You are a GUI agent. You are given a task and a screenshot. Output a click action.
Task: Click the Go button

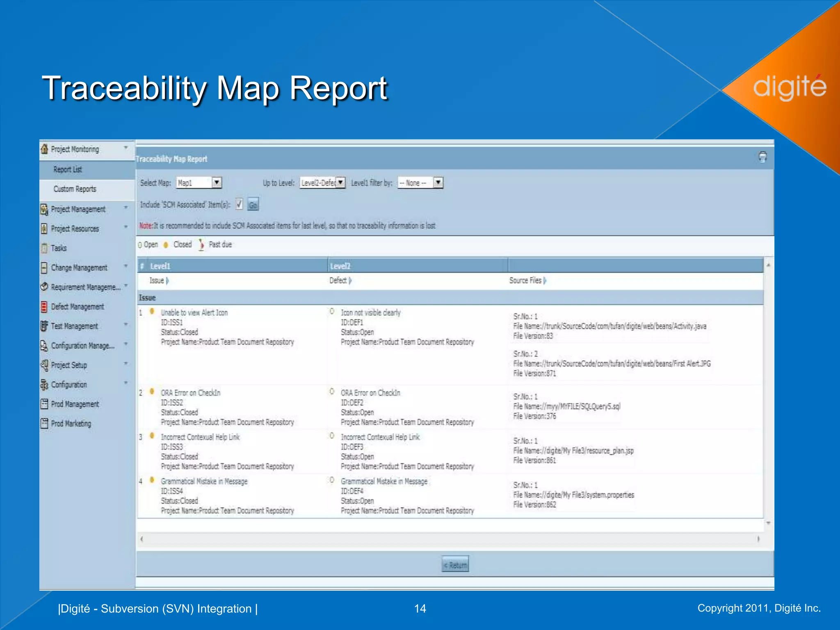point(253,204)
